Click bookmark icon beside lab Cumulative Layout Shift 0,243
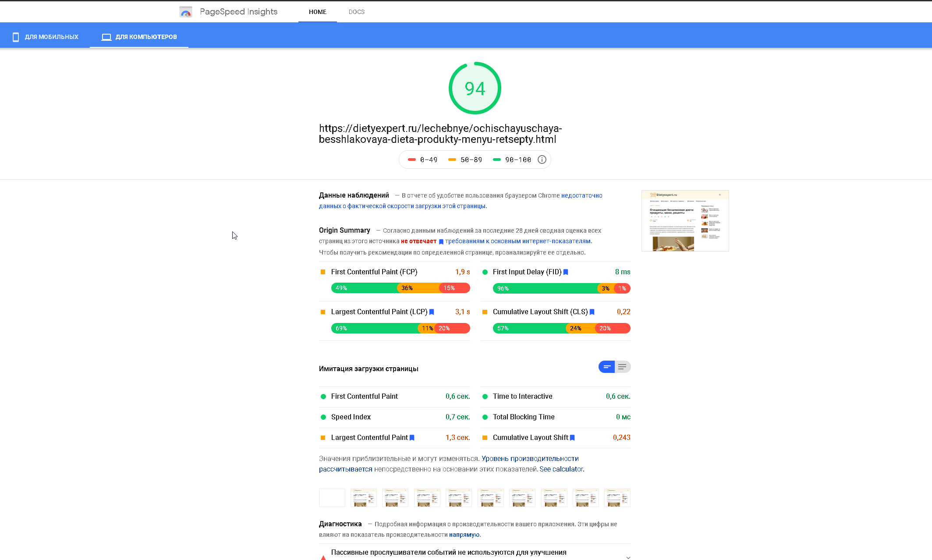Image resolution: width=932 pixels, height=560 pixels. point(572,438)
